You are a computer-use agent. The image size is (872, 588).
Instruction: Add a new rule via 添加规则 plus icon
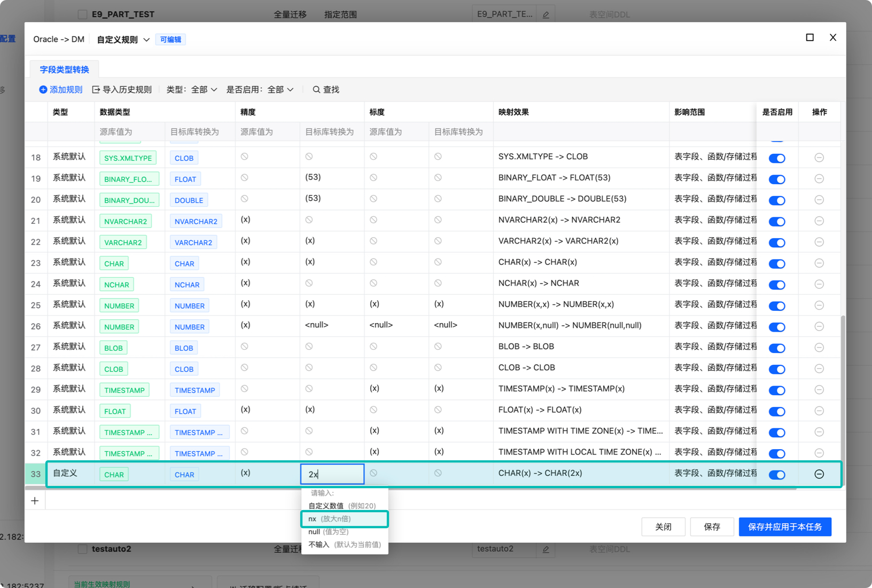coord(43,90)
